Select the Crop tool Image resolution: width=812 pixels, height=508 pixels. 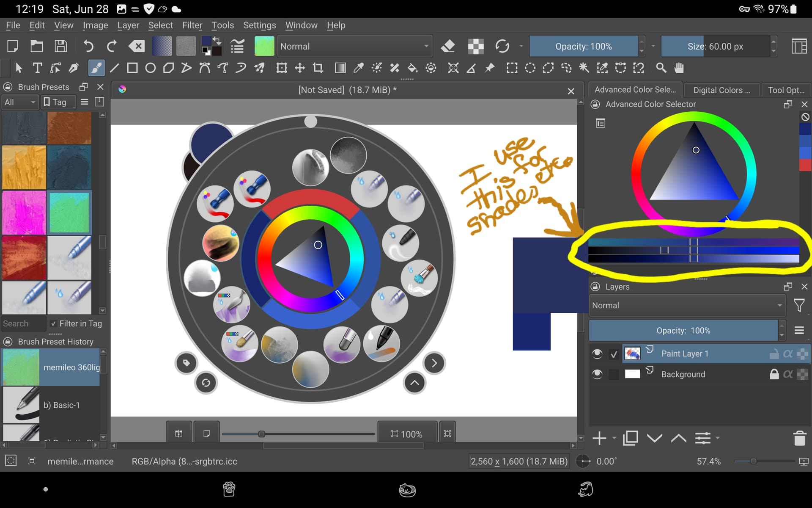click(318, 68)
